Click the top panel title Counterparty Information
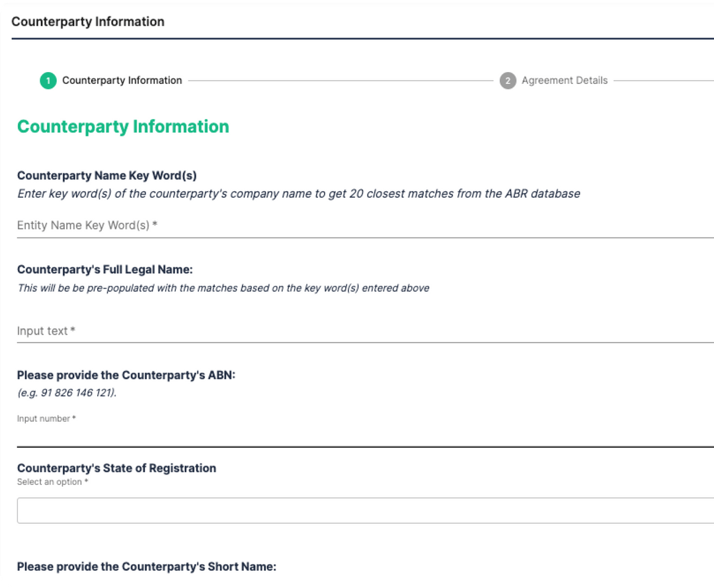 pyautogui.click(x=88, y=22)
